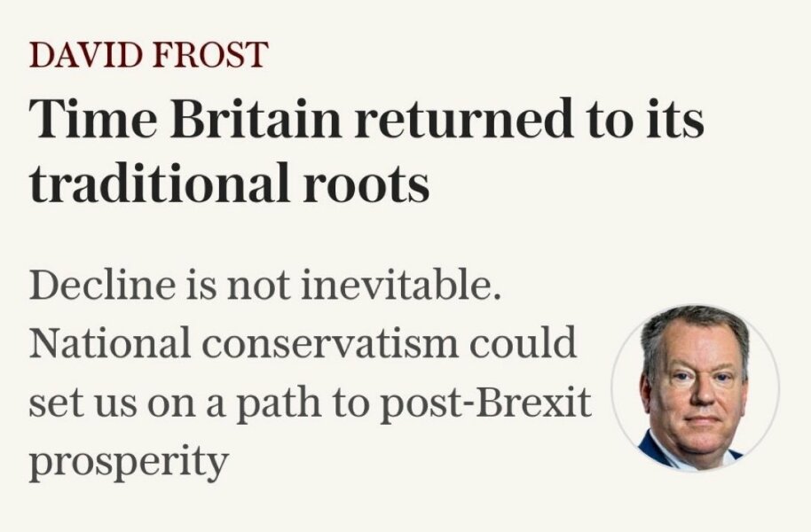Open the headline 'Time Britain returned to its'
The height and width of the screenshot is (532, 811).
[x=366, y=120]
